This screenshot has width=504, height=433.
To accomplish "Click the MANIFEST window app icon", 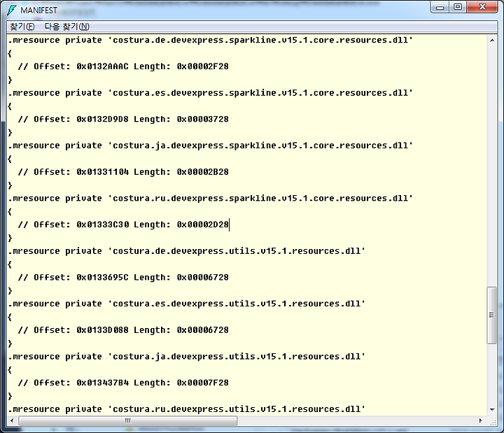I will click(x=11, y=10).
